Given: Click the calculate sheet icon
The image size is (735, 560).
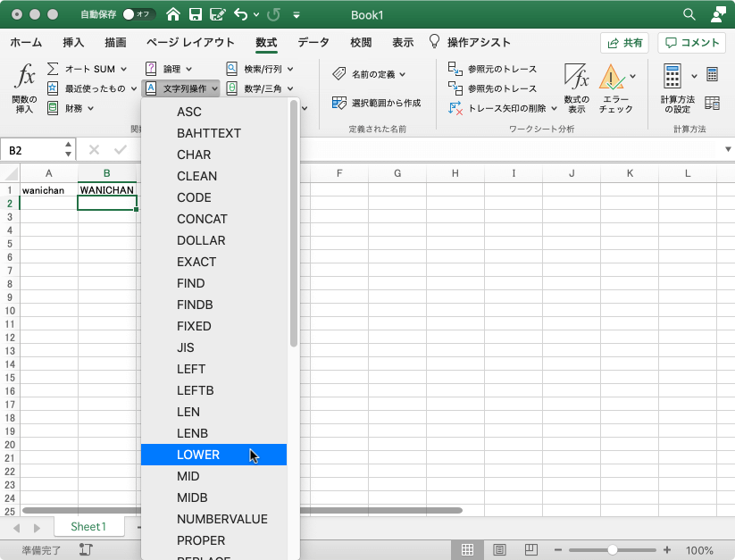Looking at the screenshot, I should coord(712,103).
